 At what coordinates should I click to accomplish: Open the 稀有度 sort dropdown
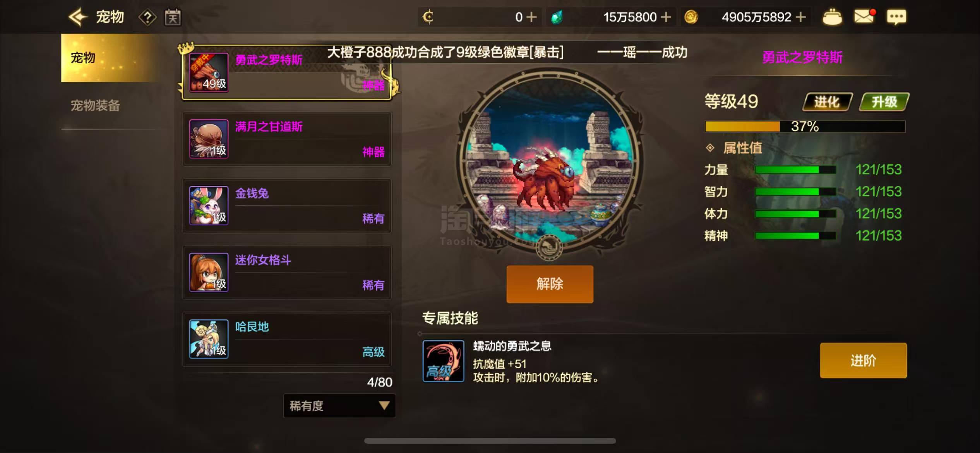(339, 406)
